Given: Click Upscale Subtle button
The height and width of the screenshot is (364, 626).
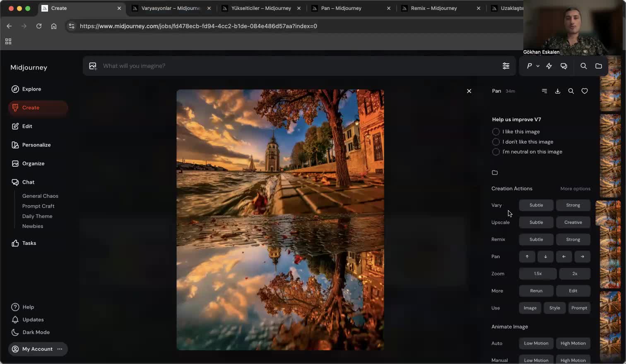Looking at the screenshot, I should [536, 223].
